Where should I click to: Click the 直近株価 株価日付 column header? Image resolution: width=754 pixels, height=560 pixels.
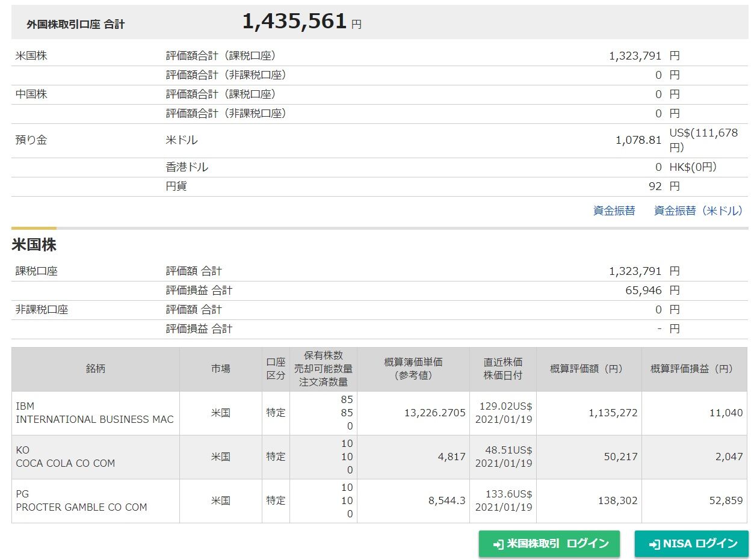(x=503, y=369)
